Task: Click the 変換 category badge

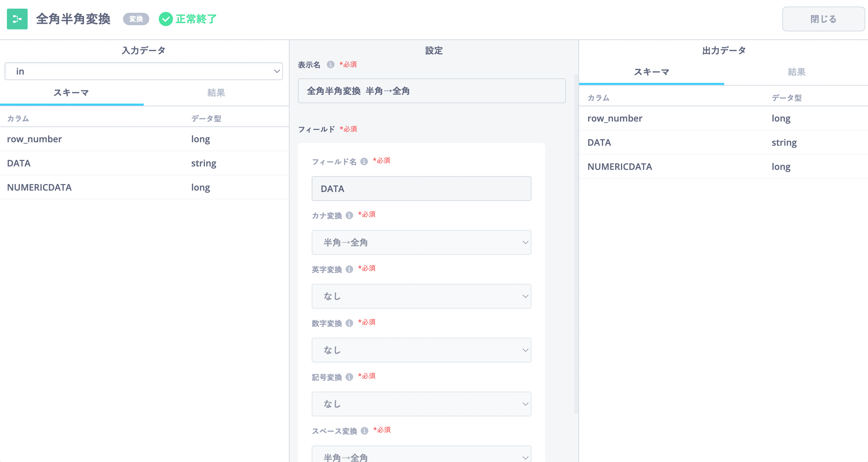Action: pos(136,19)
